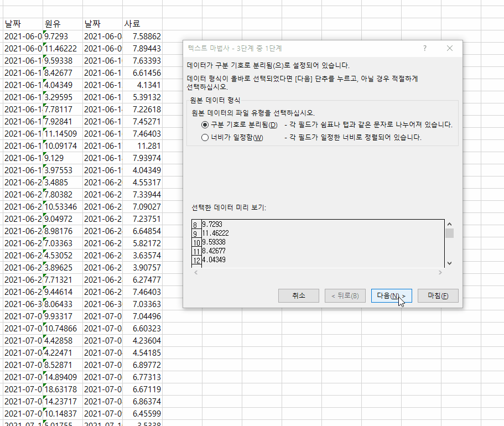
Task: Select spreadsheet cell with value 10.53346
Action: [63, 207]
